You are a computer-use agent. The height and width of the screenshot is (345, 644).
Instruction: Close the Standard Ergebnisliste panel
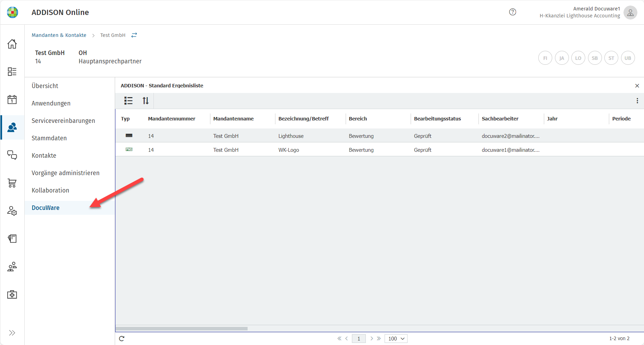(637, 86)
